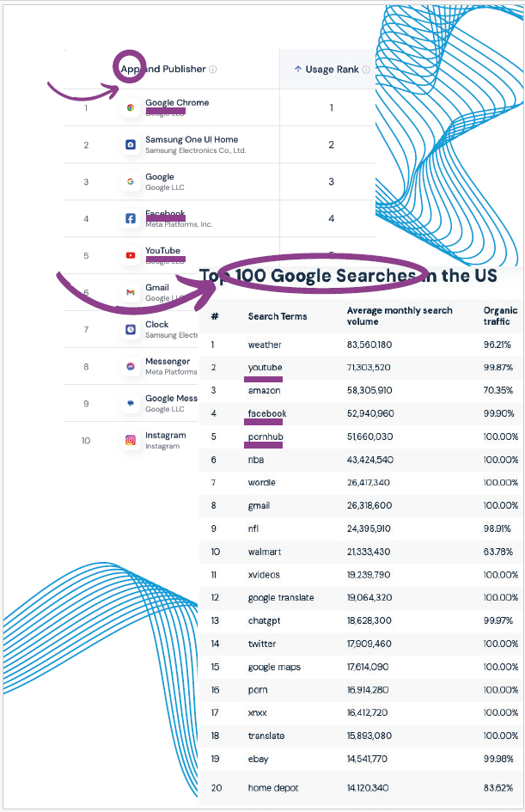Sort by Usage Rank using arrow
The width and height of the screenshot is (525, 812).
[x=298, y=70]
